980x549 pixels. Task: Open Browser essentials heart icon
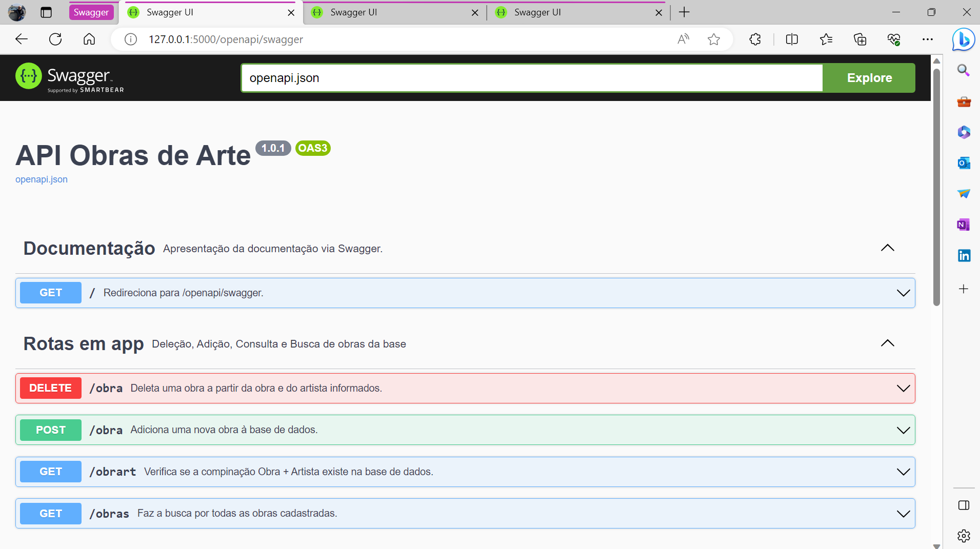point(894,39)
